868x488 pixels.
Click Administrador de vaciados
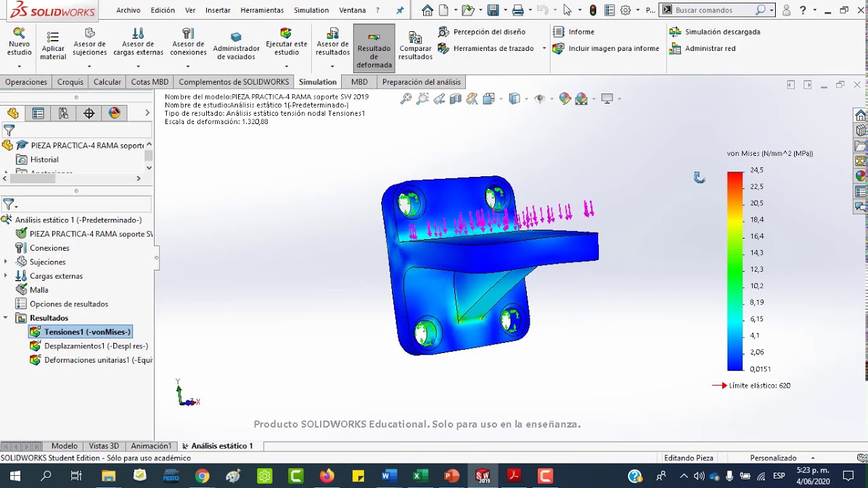pos(236,46)
